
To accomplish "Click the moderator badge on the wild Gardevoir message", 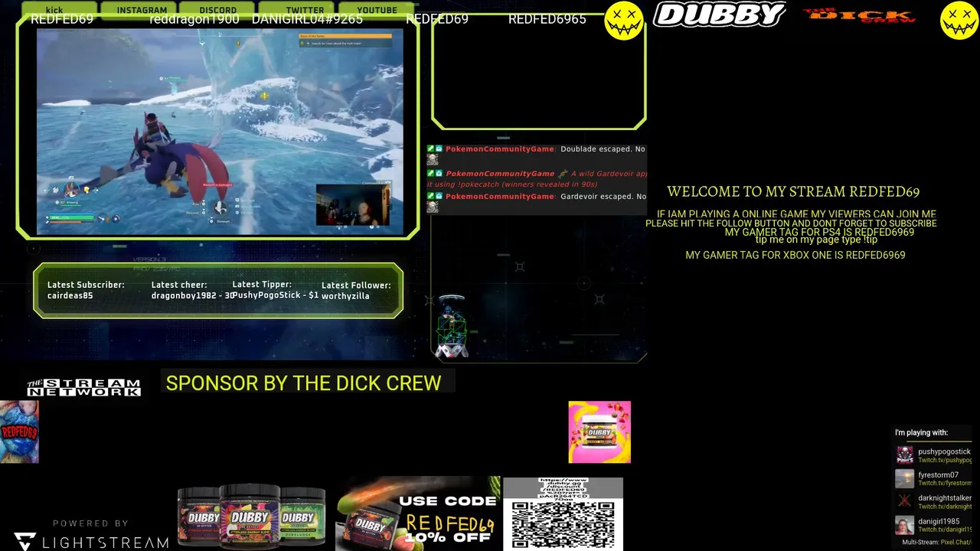I will pos(431,173).
